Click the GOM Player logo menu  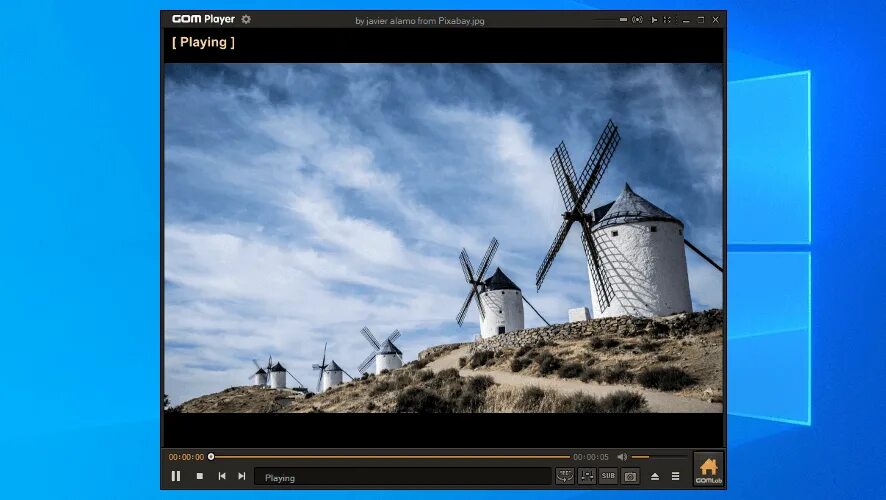203,19
